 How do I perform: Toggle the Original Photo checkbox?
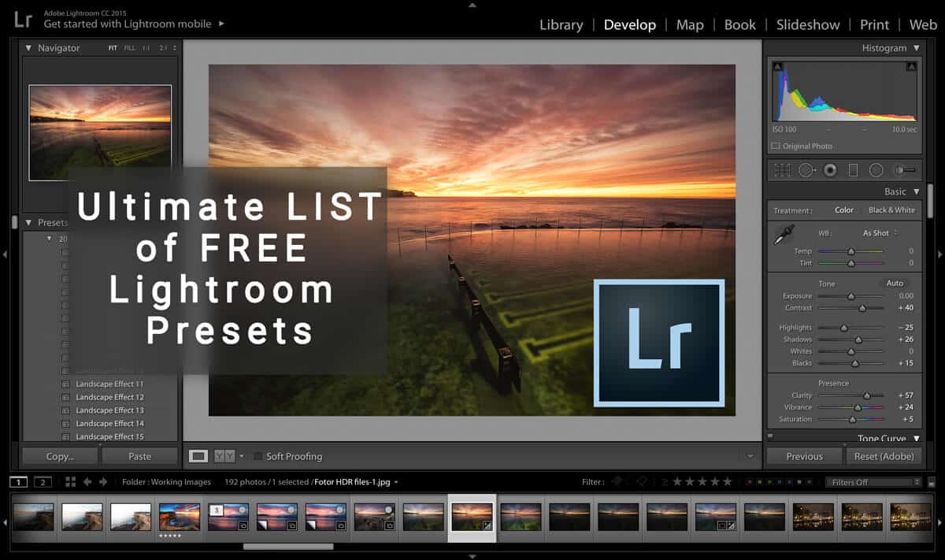tap(776, 146)
